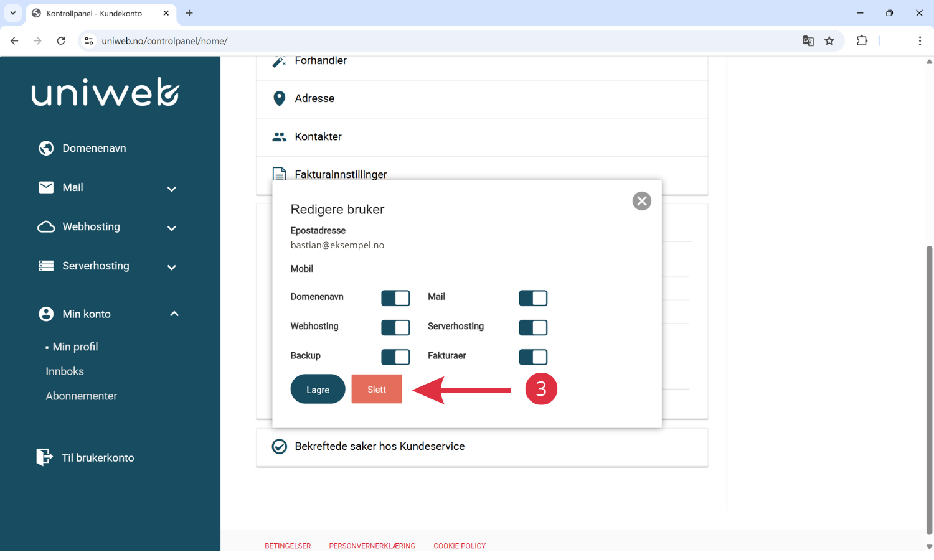Click the location pin icon beside Adresse
The height and width of the screenshot is (560, 934).
pyautogui.click(x=279, y=98)
